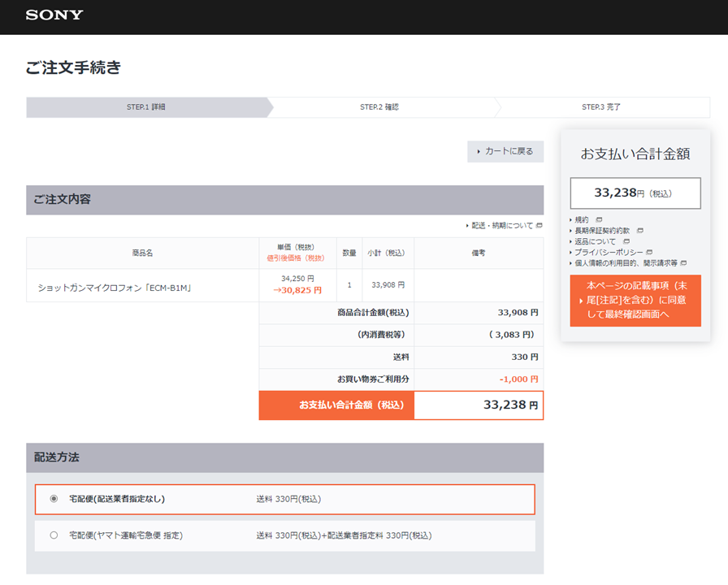
Task: Click the 商品合計金額(税込) amount 33,908 円
Action: (x=518, y=313)
